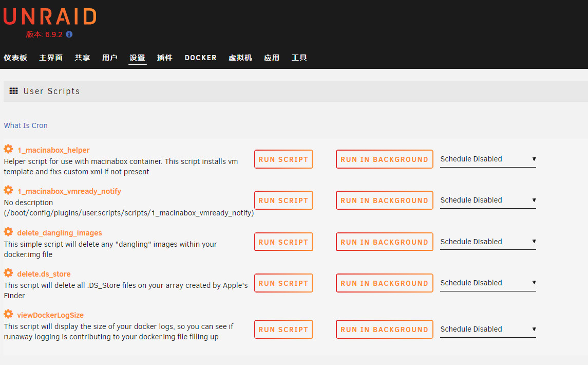Open the 用户 users tab
588x365 pixels.
click(x=110, y=58)
